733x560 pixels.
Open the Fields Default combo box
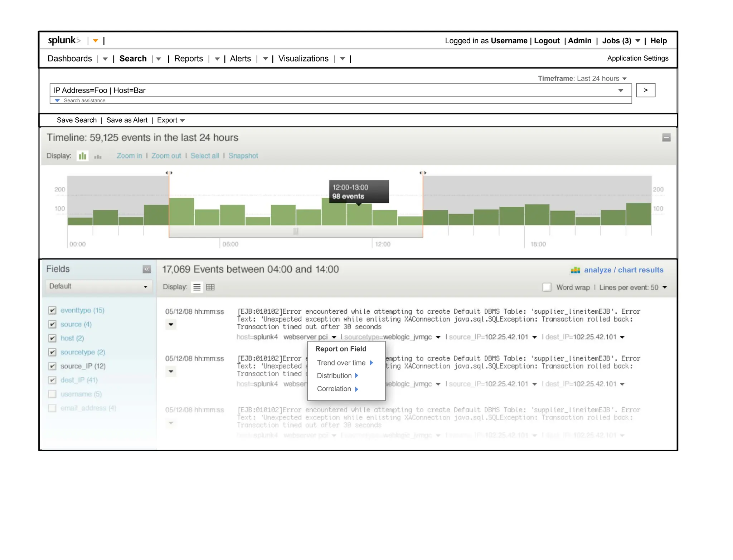point(98,286)
